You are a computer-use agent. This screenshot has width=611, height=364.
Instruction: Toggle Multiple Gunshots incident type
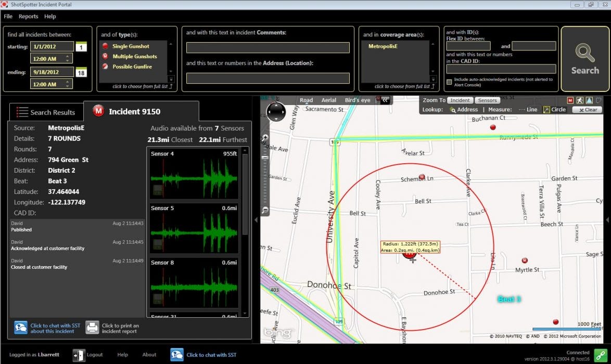(134, 56)
